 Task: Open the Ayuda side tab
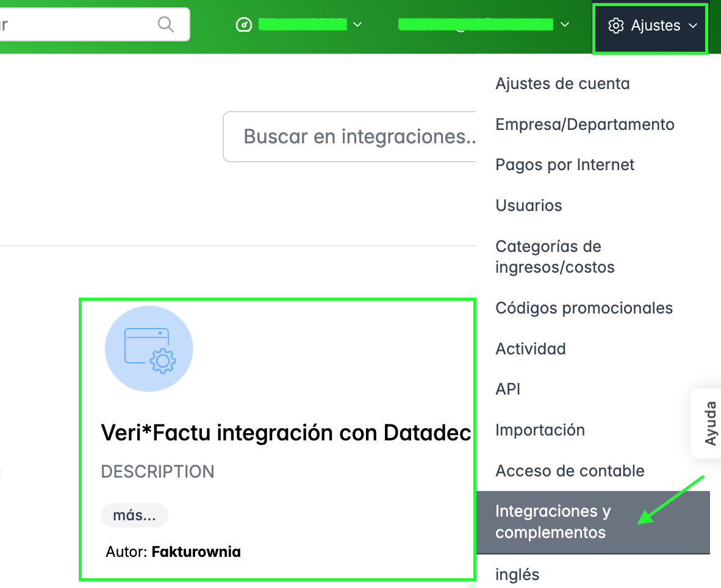(x=707, y=423)
